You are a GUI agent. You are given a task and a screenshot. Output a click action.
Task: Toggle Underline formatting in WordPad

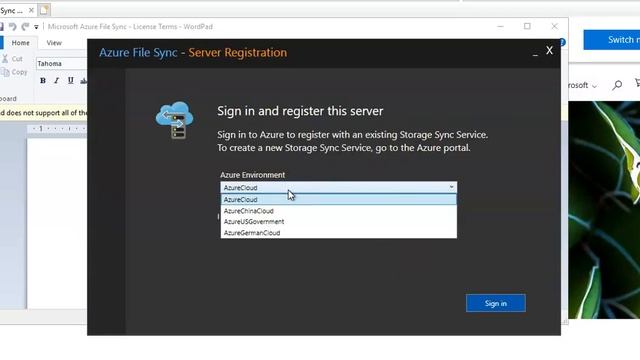click(71, 80)
